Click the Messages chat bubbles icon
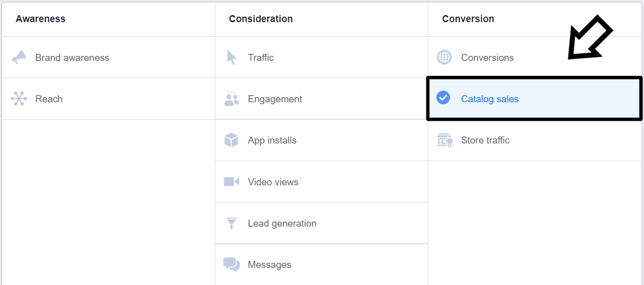This screenshot has width=644, height=285. [x=231, y=264]
